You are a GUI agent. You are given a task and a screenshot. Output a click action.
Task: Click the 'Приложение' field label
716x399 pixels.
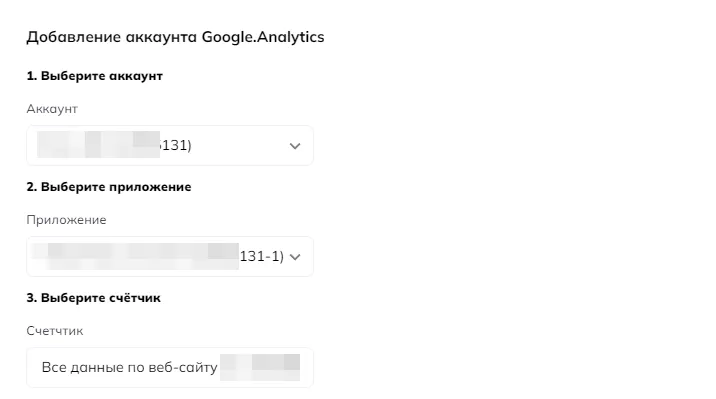click(66, 220)
